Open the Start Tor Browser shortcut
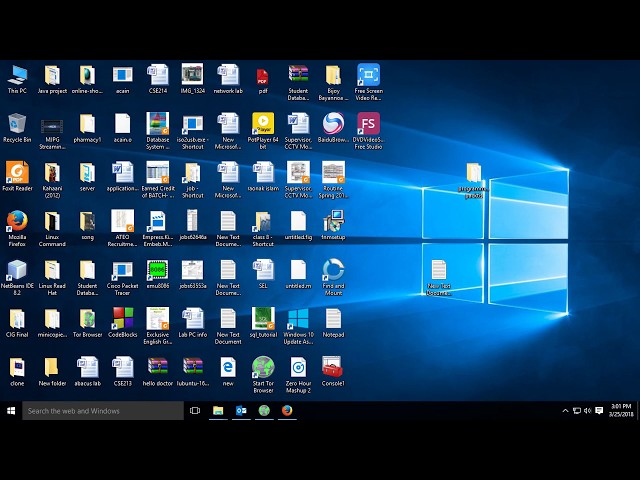This screenshot has width=640, height=480. click(263, 367)
